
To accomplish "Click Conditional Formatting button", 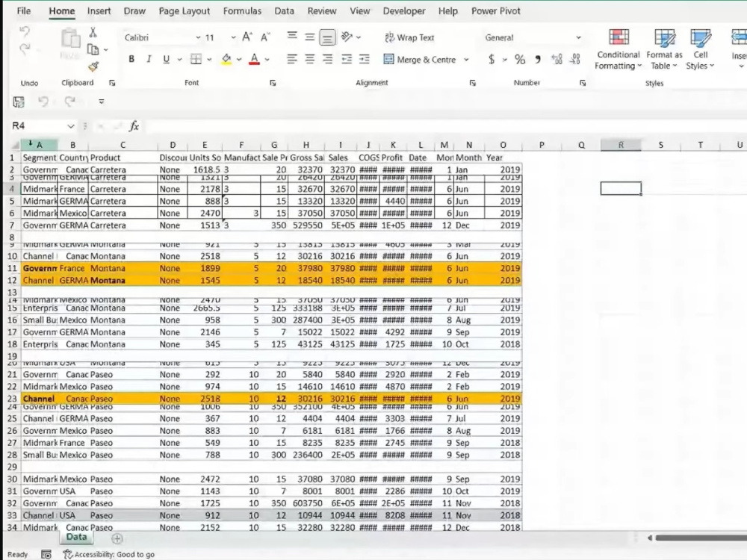I will (x=619, y=49).
